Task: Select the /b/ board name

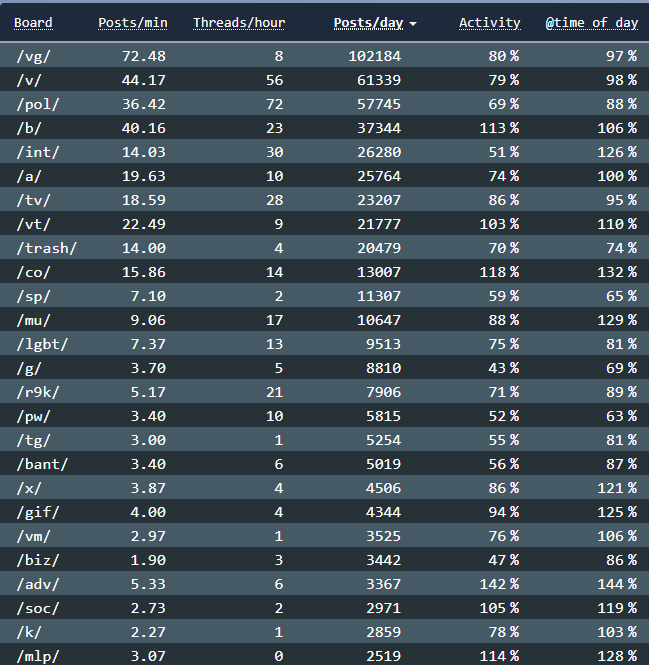Action: click(28, 128)
